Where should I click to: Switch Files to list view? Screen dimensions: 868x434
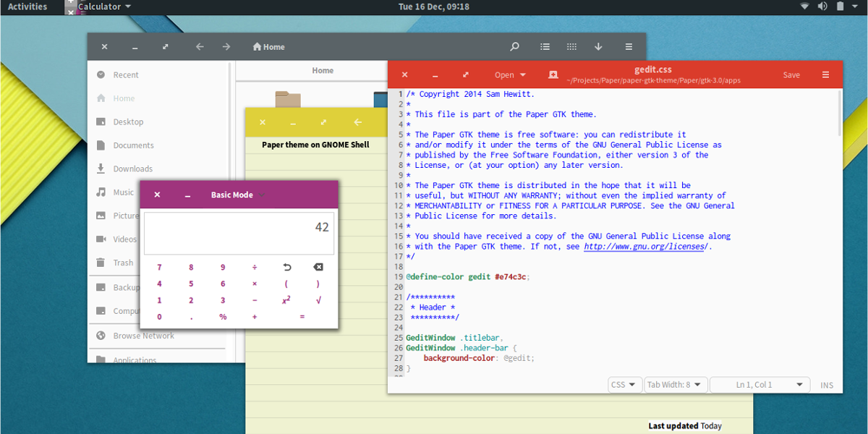(x=545, y=47)
